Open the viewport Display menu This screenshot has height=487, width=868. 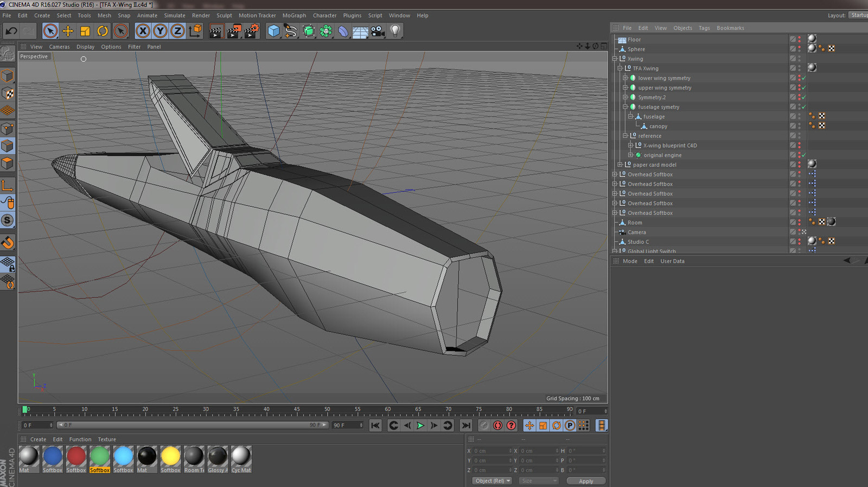coord(85,47)
